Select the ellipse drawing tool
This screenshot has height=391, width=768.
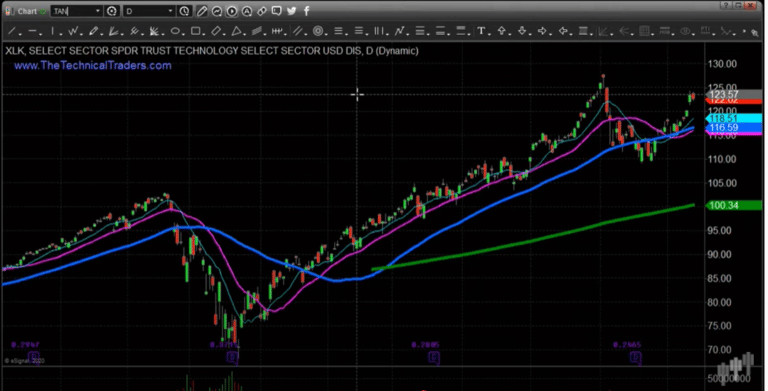click(175, 31)
